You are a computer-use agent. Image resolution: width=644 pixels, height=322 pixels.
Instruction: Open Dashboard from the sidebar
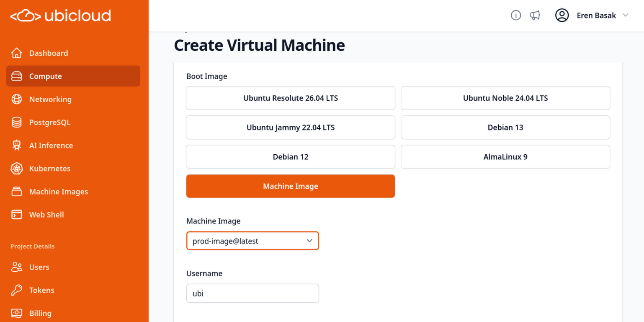click(73, 53)
